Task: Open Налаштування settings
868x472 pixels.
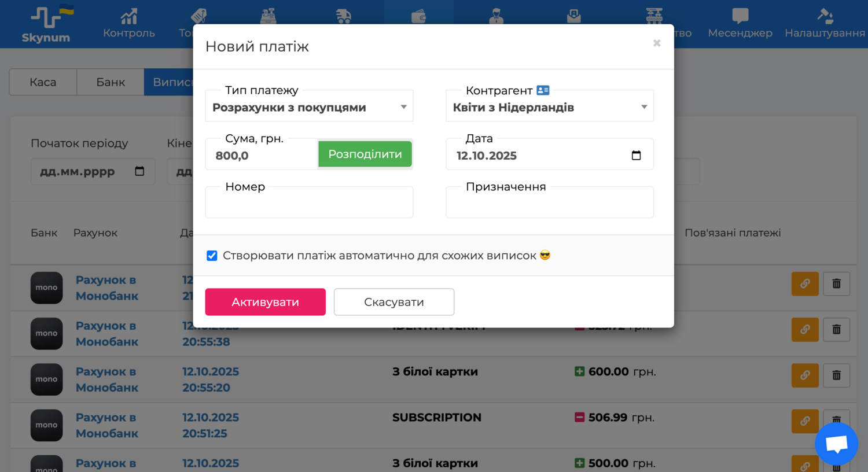Action: (825, 24)
